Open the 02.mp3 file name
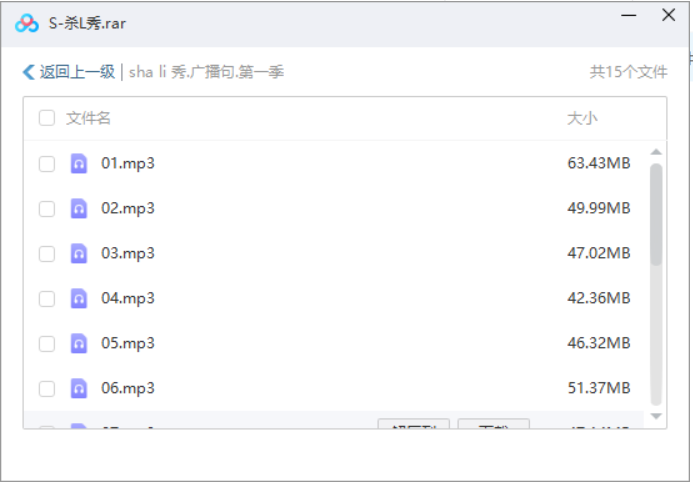The width and height of the screenshot is (693, 485). coord(128,209)
